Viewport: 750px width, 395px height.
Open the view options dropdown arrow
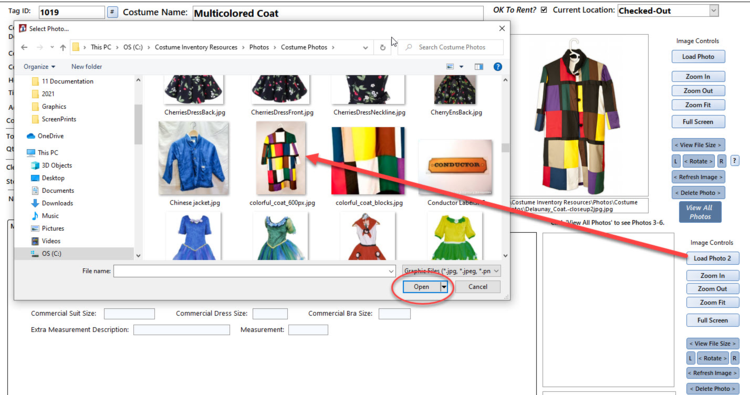click(461, 67)
